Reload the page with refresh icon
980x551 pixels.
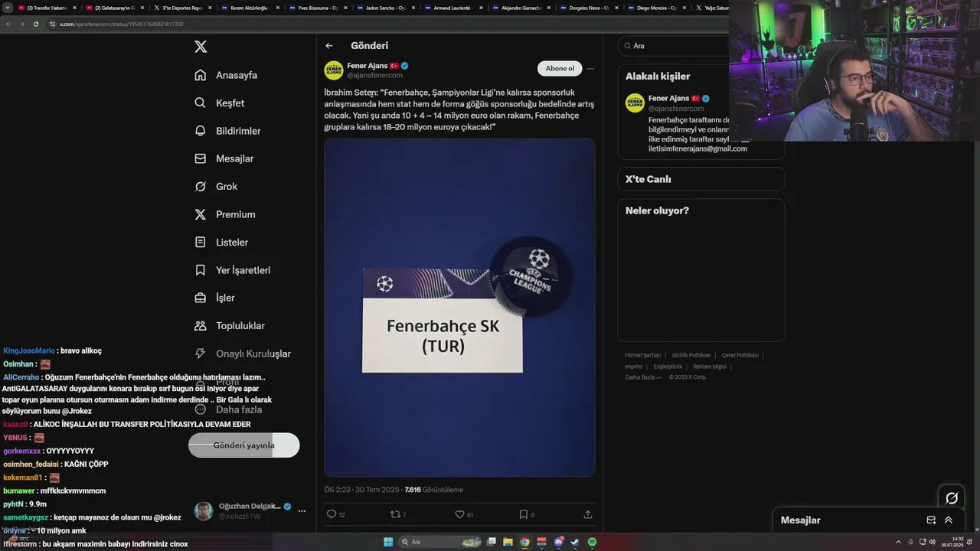[35, 24]
